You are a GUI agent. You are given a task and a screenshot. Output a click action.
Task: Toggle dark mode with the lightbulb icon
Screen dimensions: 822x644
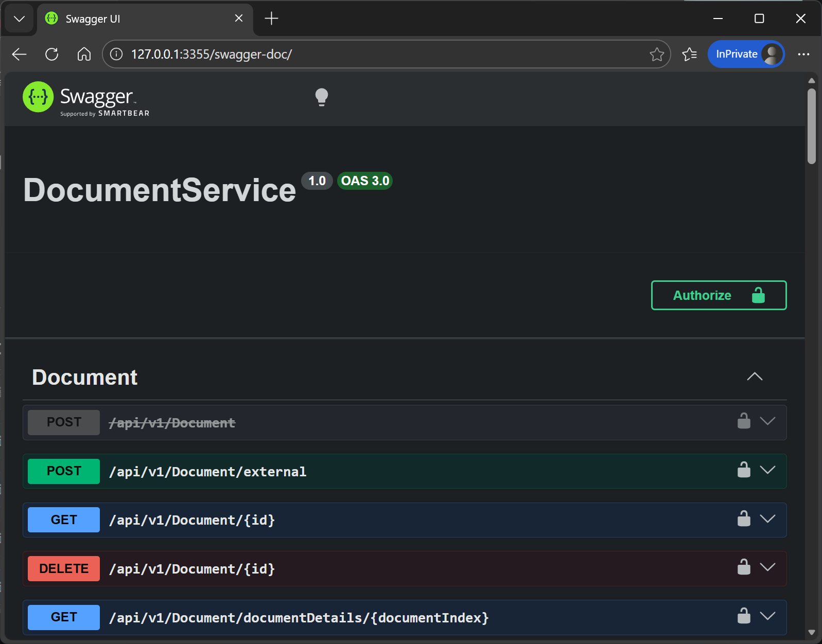(x=321, y=97)
